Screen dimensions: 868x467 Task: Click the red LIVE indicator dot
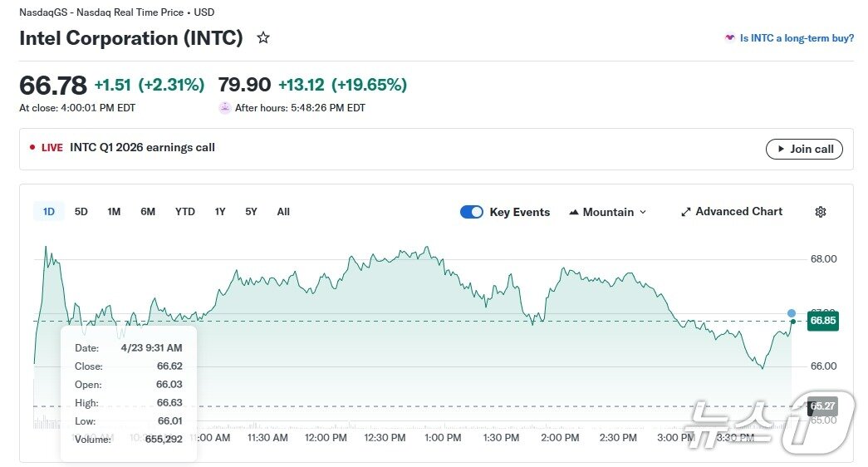(32, 148)
